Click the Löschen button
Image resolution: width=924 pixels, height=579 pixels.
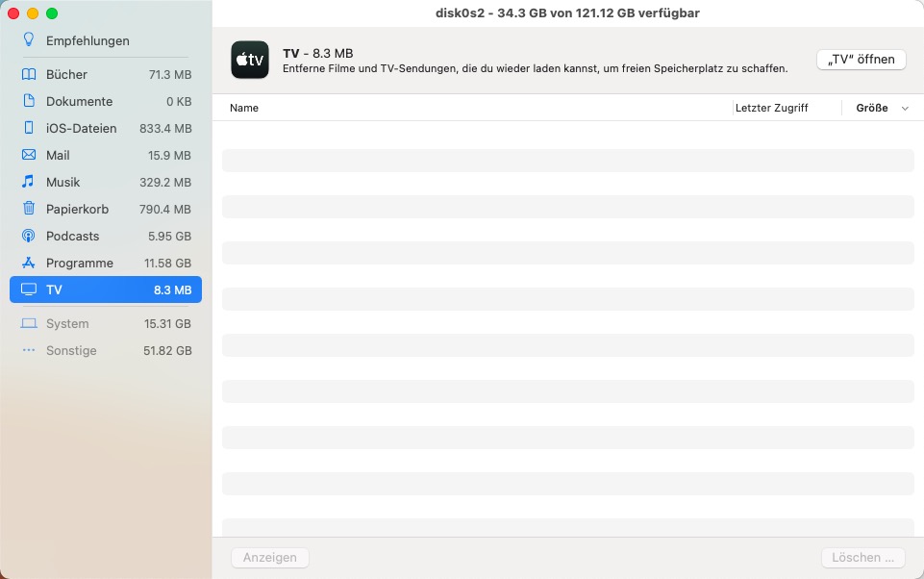pyautogui.click(x=862, y=557)
